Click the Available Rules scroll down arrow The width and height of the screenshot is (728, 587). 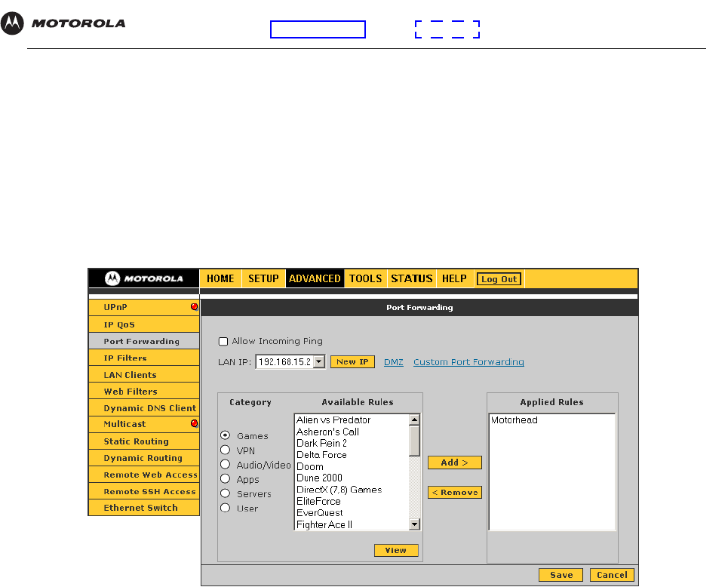[x=415, y=524]
